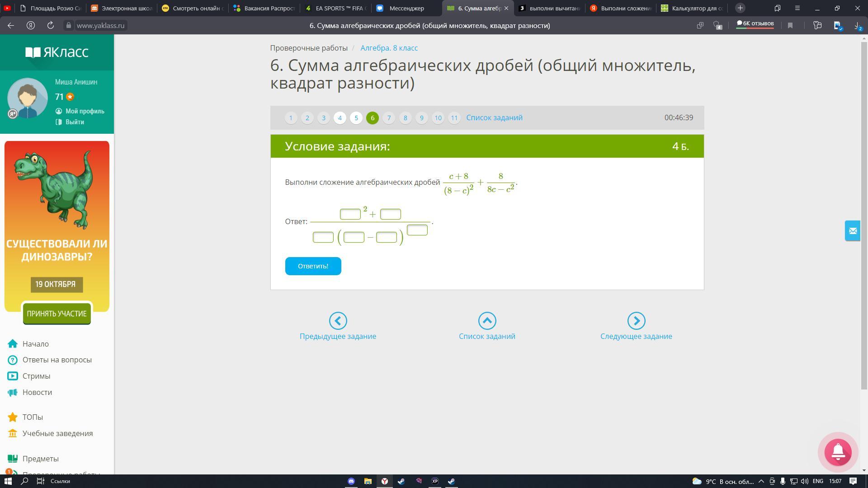Open the ТОПы star sidebar item
Image resolution: width=868 pixels, height=488 pixels.
click(13, 417)
